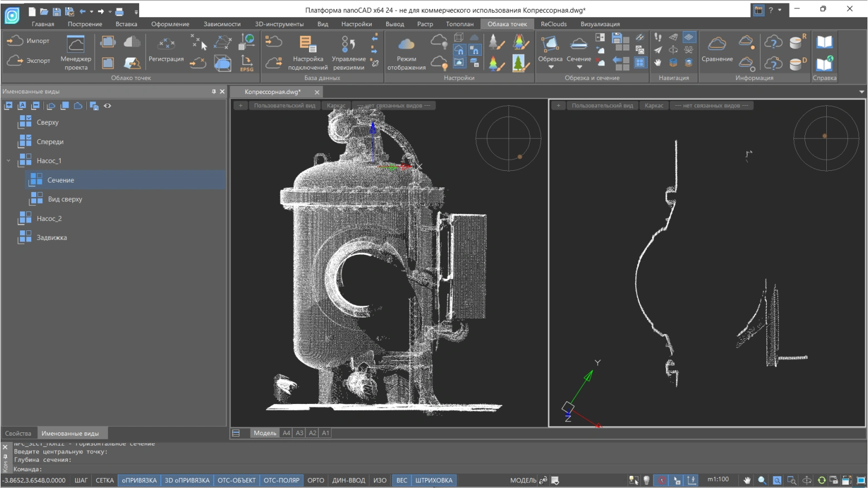The height and width of the screenshot is (488, 868).
Task: Open the Обрезка dropdown arrow
Action: click(551, 67)
